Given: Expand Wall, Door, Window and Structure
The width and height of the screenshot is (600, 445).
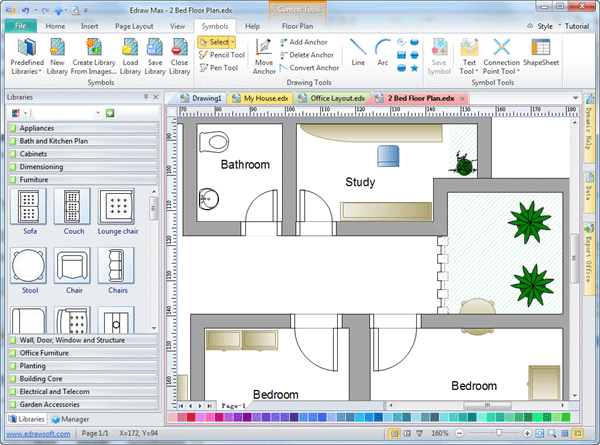Looking at the screenshot, I should pyautogui.click(x=83, y=340).
